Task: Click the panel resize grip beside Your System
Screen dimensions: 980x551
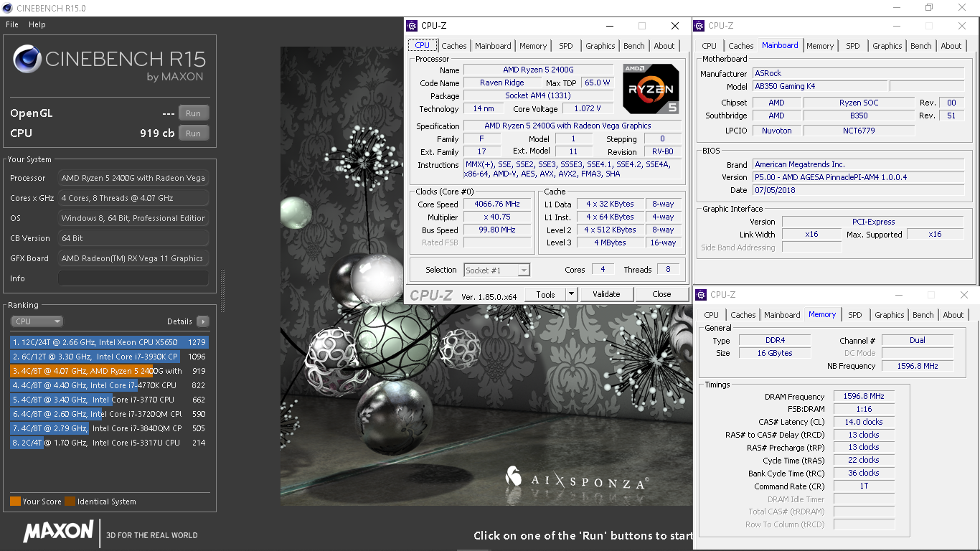Action: (x=222, y=292)
